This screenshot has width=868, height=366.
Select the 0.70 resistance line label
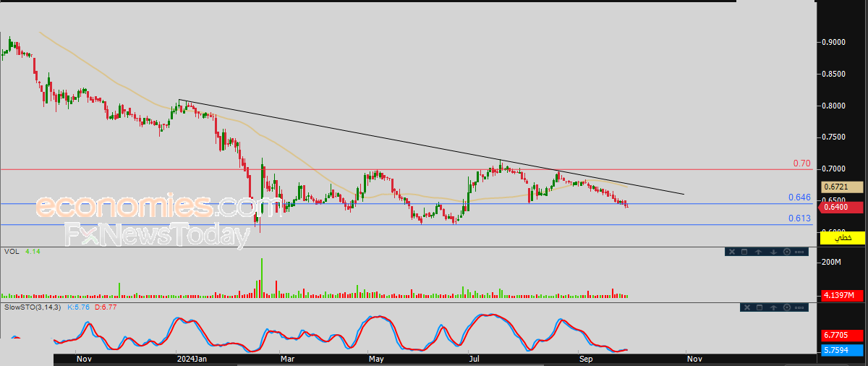[x=801, y=163]
